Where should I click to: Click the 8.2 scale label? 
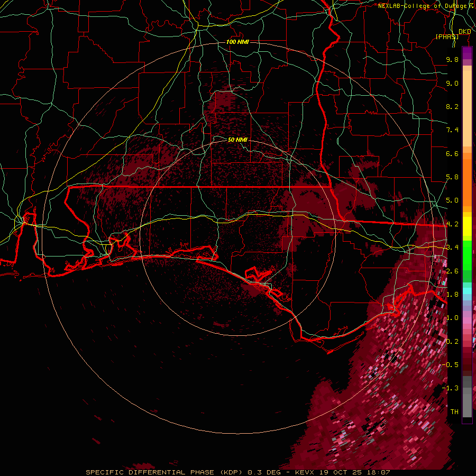tap(452, 106)
